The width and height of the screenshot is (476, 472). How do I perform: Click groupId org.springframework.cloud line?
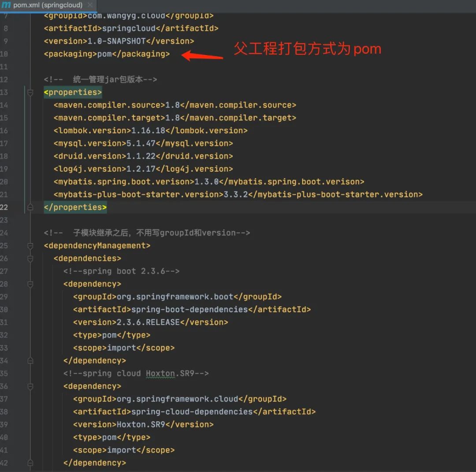(x=180, y=399)
